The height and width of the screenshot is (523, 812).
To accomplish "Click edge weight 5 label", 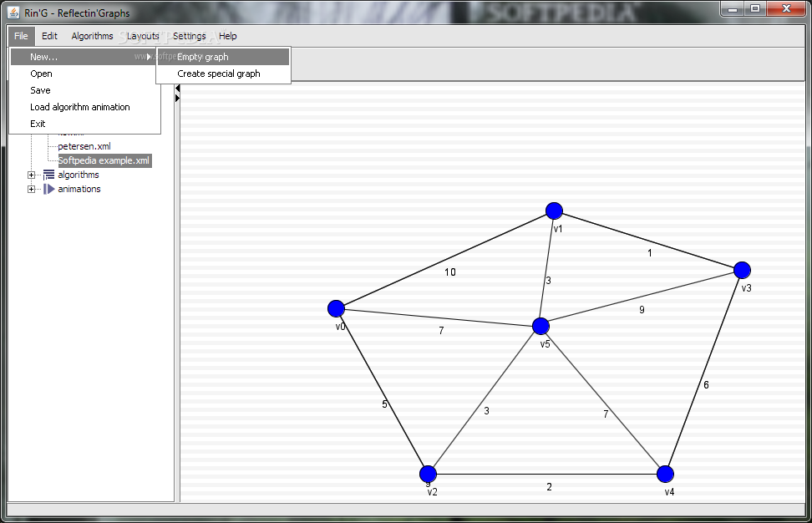I will [384, 404].
